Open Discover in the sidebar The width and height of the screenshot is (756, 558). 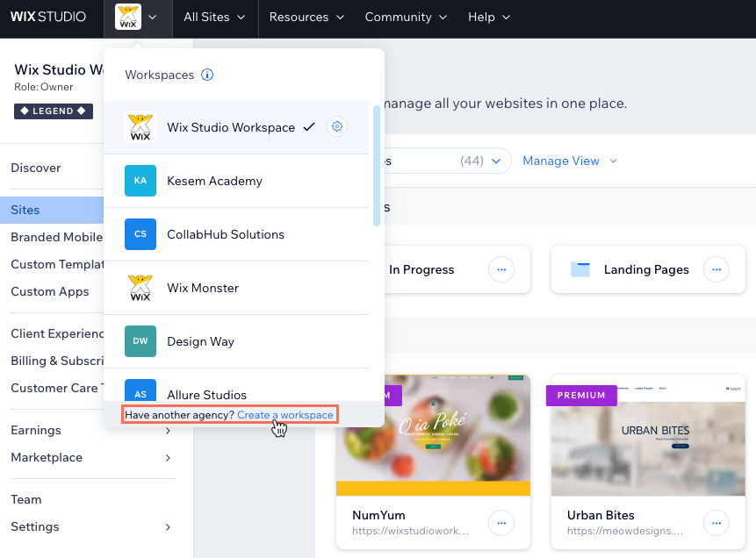click(x=36, y=168)
